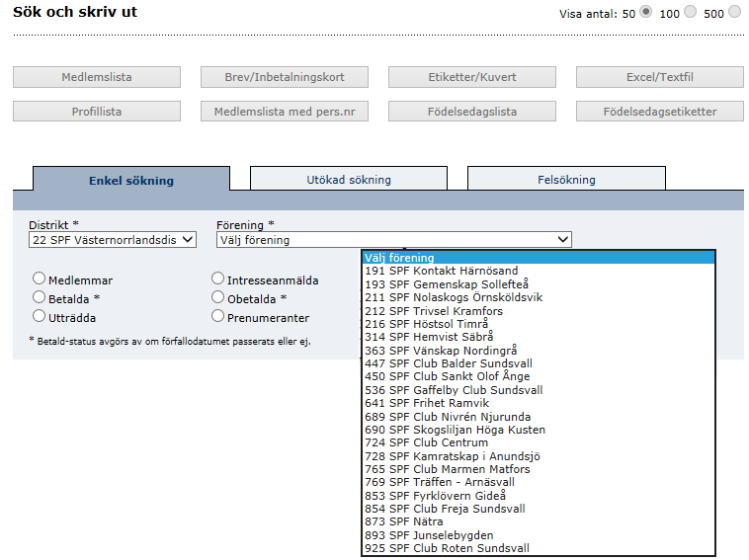749x560 pixels.
Task: Select the 100 results radio button
Action: coord(690,12)
